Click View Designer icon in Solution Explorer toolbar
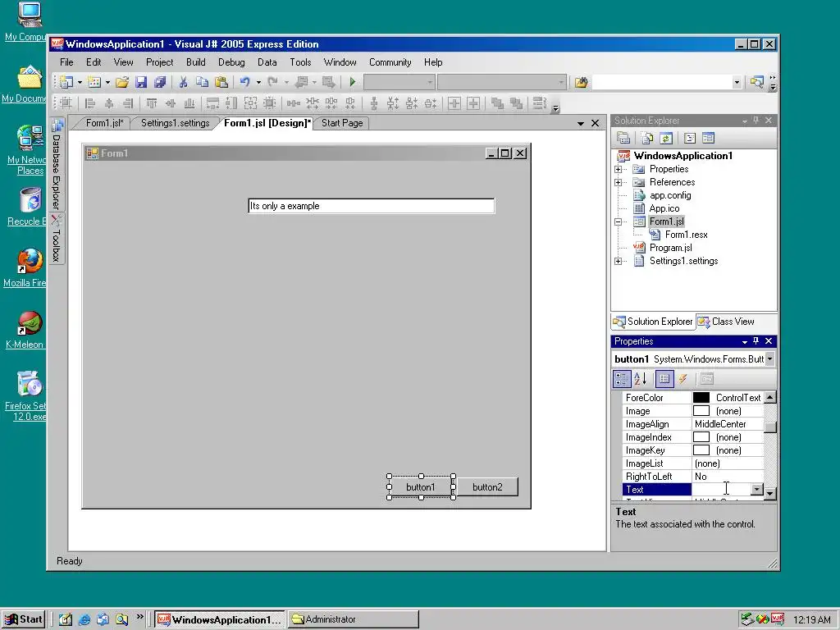Image resolution: width=840 pixels, height=630 pixels. [x=708, y=138]
